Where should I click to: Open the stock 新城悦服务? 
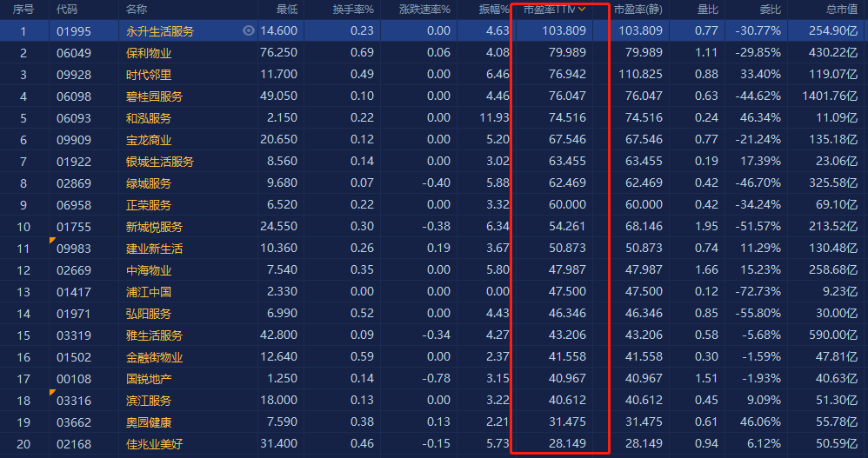[x=155, y=227]
